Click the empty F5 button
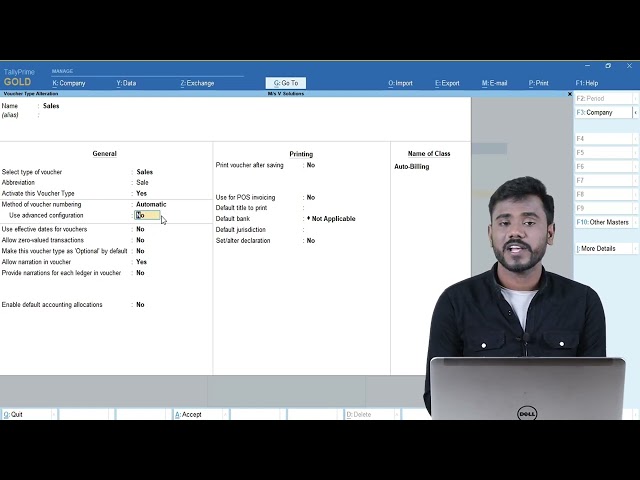 click(606, 153)
